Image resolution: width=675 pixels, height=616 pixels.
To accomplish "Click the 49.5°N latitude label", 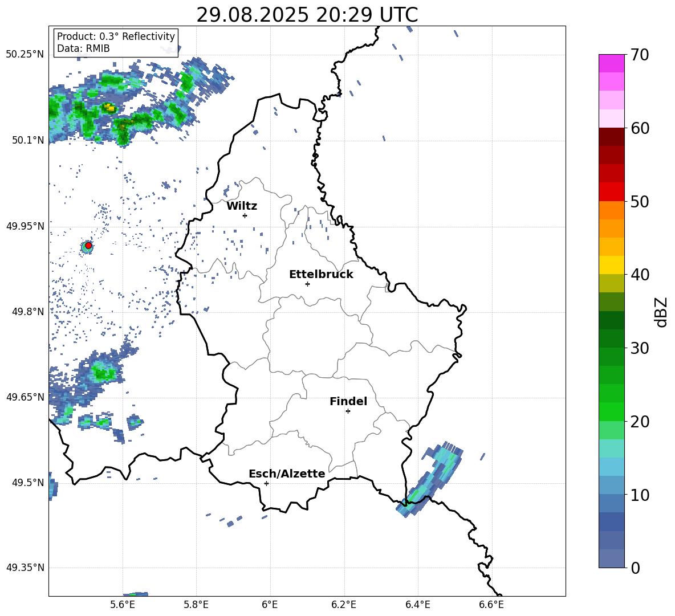I will [28, 482].
